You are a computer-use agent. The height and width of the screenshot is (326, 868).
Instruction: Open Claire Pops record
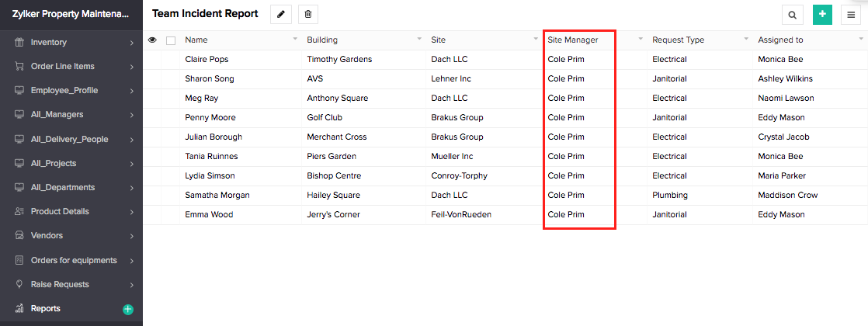click(x=207, y=59)
